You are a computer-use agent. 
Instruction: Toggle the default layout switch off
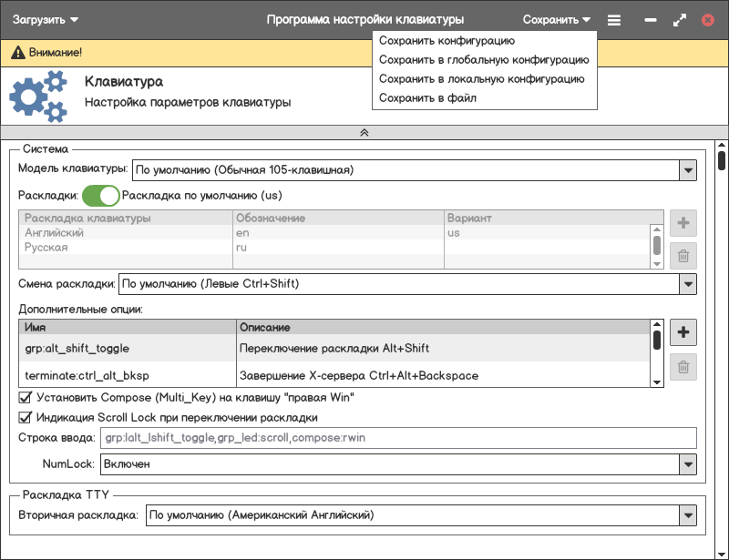pos(100,195)
